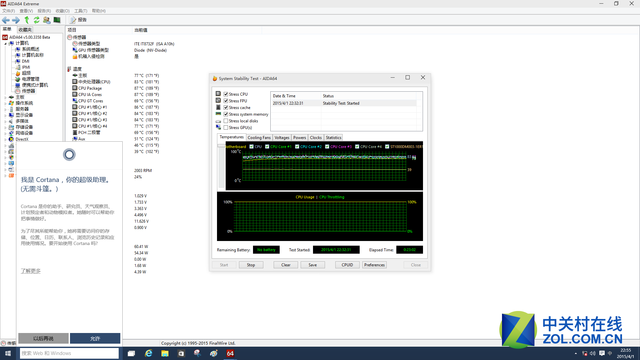Screen dimensions: 640x360
Task: Refresh the sensor page with green arrows icon
Action: pyautogui.click(x=36, y=20)
